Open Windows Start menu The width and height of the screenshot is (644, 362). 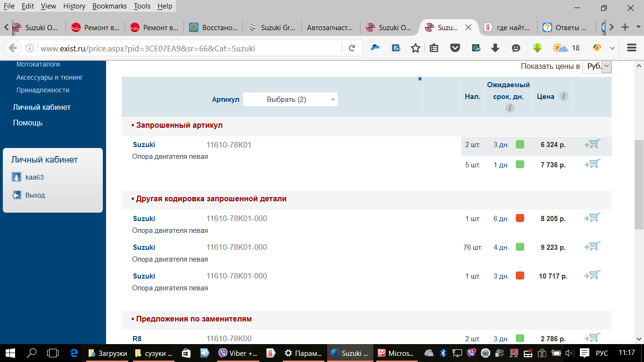click(10, 353)
